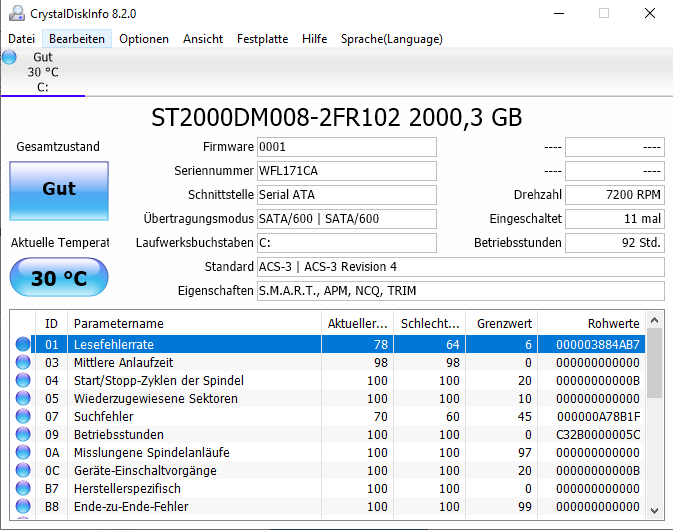
Task: Click the Eigenschaften field with S.M.A.R.T.
Action: [x=461, y=291]
